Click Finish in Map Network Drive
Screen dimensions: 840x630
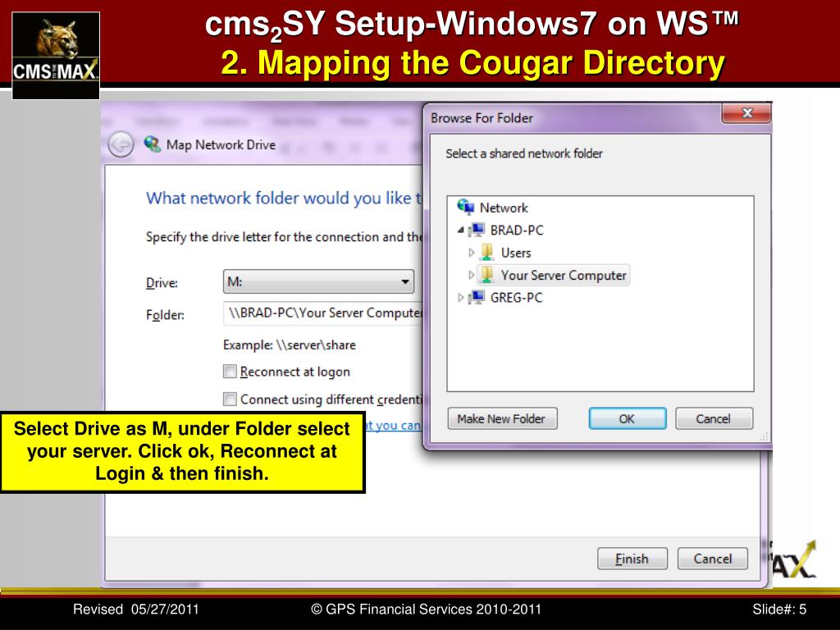pos(632,559)
